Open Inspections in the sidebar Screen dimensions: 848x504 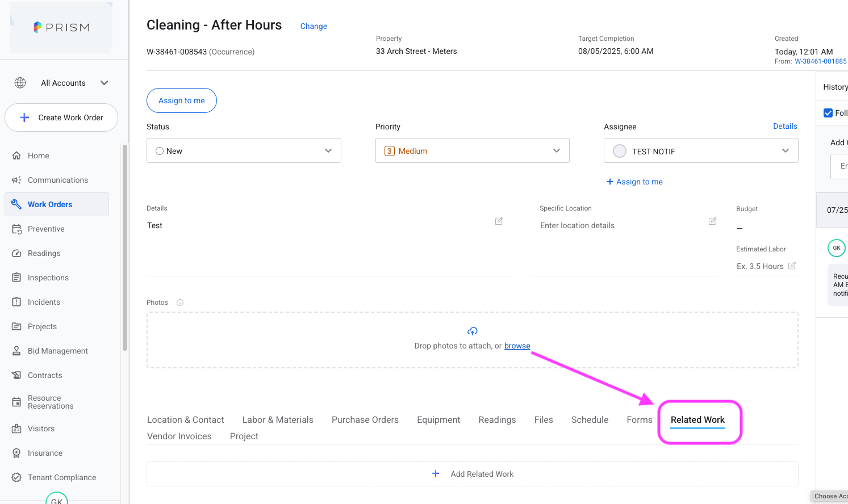(48, 278)
